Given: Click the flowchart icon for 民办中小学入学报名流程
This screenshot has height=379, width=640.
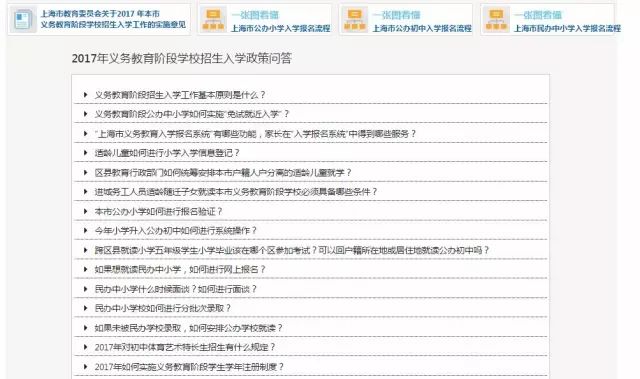Looking at the screenshot, I should (x=496, y=20).
